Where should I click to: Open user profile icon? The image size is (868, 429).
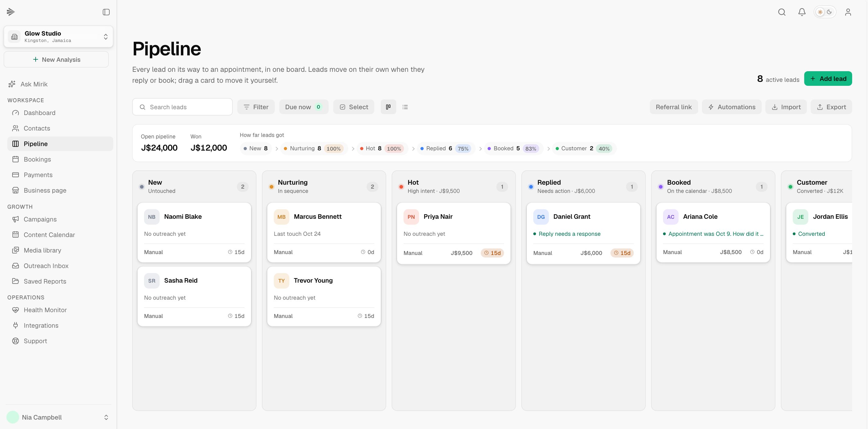[x=848, y=12]
